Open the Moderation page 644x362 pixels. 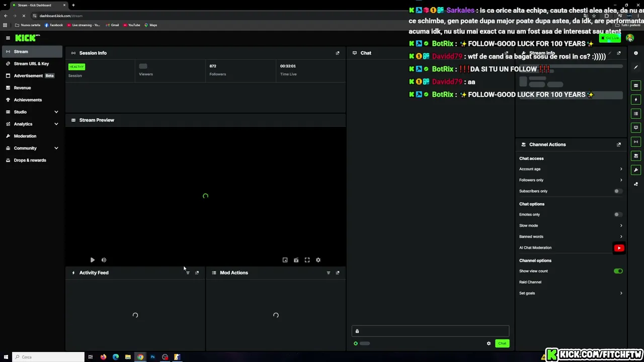[x=32, y=136]
